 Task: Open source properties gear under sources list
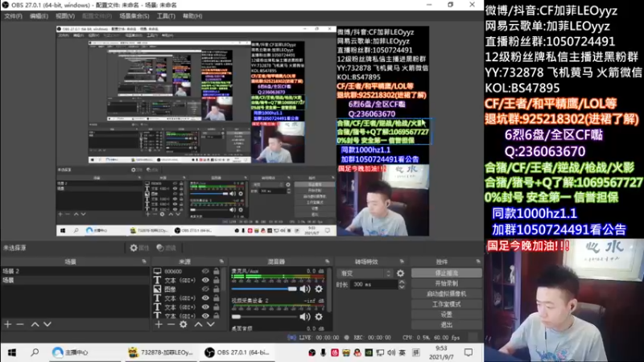tap(184, 324)
